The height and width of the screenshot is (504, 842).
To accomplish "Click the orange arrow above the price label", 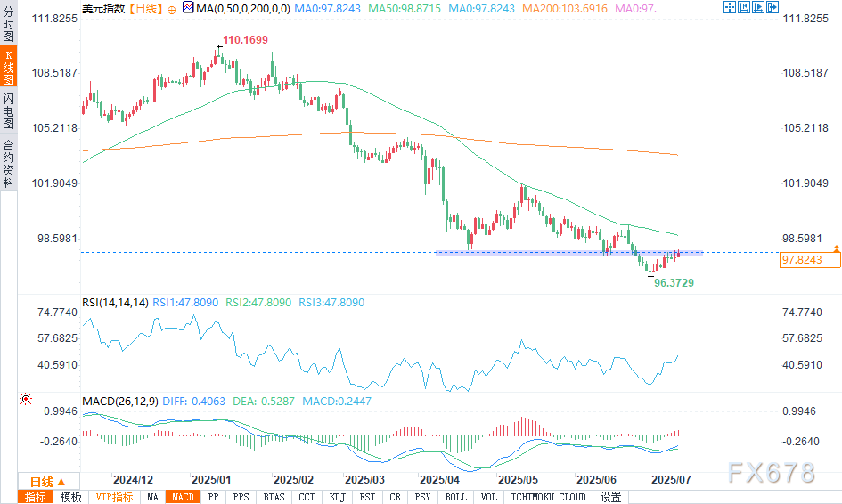I will 836,247.
